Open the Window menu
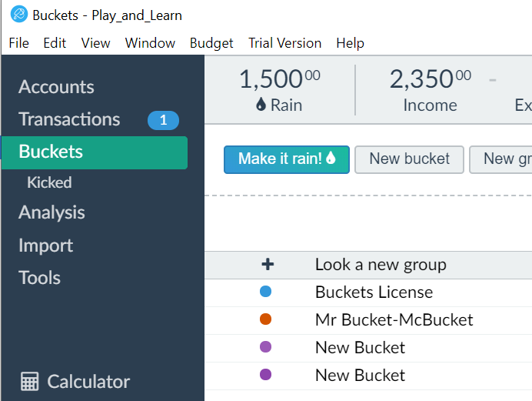Screen dimensions: 532x401 pyautogui.click(x=150, y=43)
